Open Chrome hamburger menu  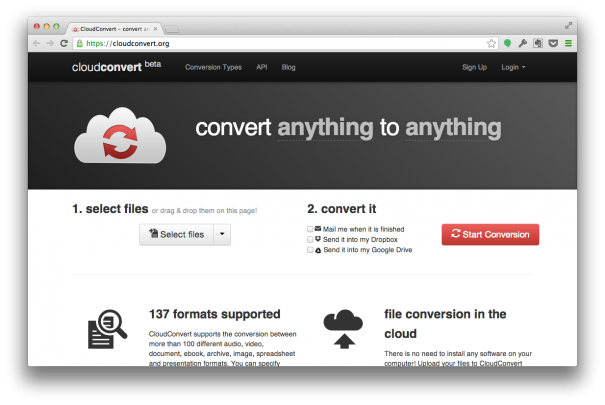(x=568, y=43)
